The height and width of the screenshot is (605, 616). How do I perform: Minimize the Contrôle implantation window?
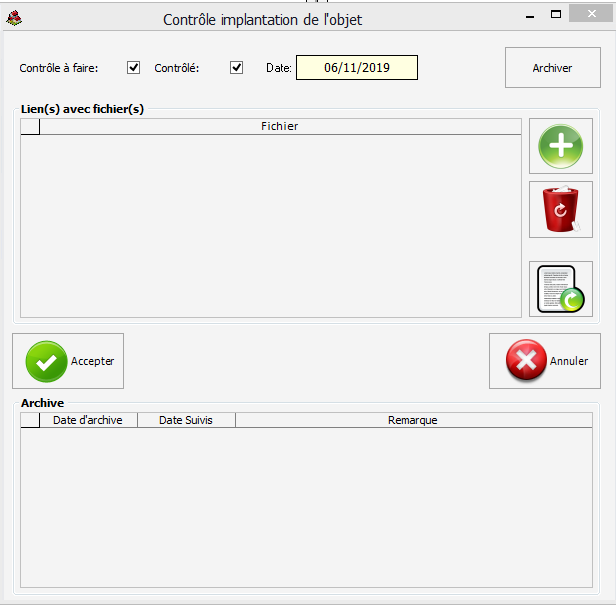[528, 14]
